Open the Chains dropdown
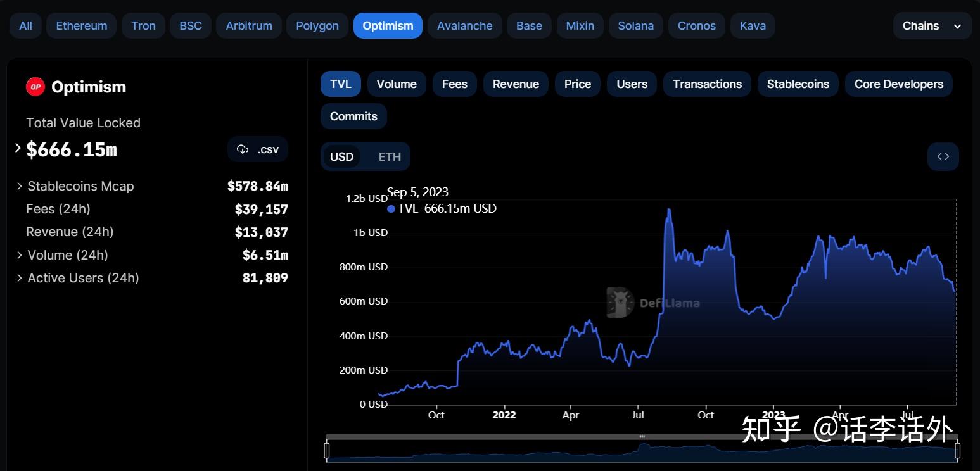This screenshot has width=980, height=471. 932,26
